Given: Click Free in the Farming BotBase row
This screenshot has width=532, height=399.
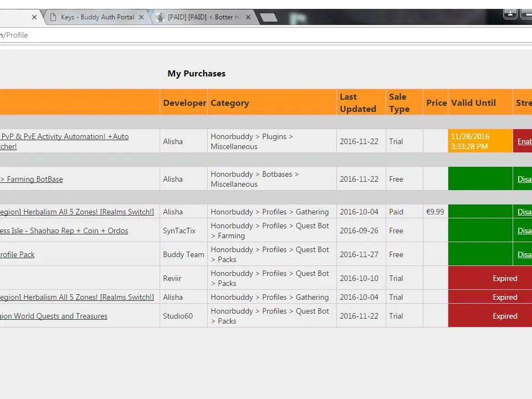Looking at the screenshot, I should 396,179.
